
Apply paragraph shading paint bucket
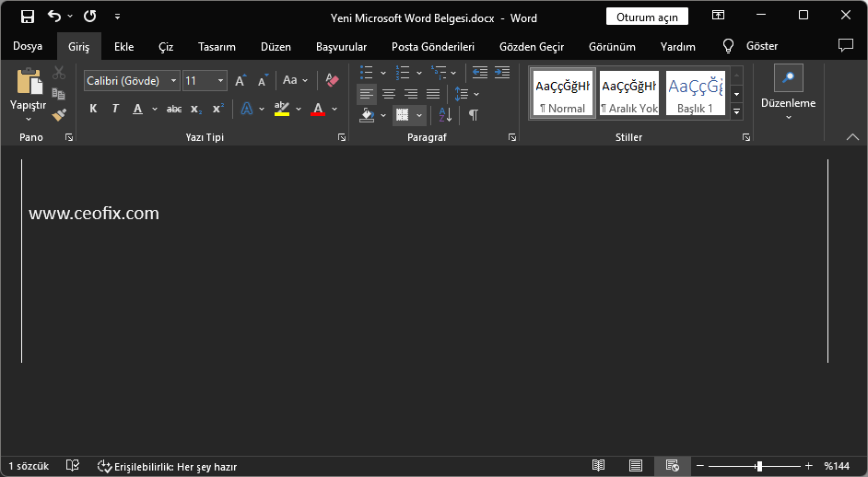[367, 115]
